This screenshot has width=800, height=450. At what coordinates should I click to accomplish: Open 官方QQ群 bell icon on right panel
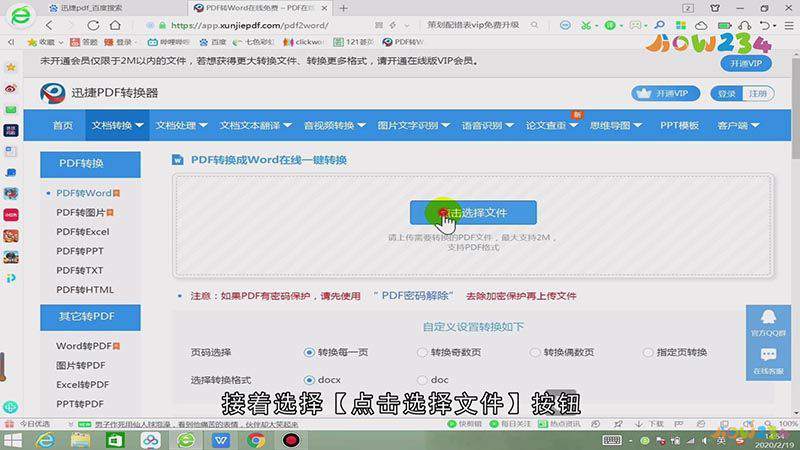tap(768, 317)
